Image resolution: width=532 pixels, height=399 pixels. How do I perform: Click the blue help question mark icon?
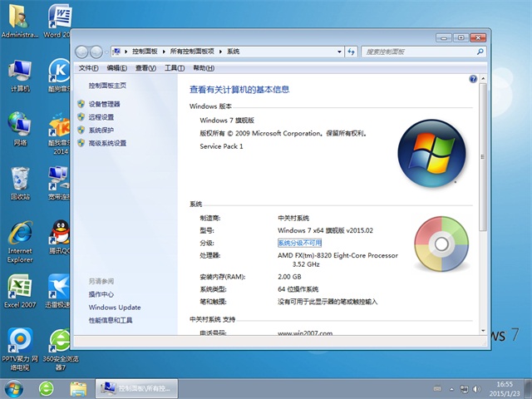coord(473,80)
